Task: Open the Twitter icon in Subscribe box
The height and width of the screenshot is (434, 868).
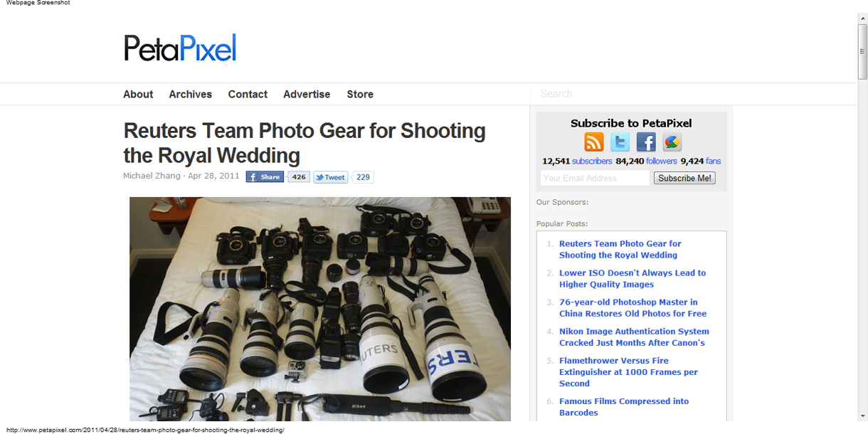Action: point(620,142)
